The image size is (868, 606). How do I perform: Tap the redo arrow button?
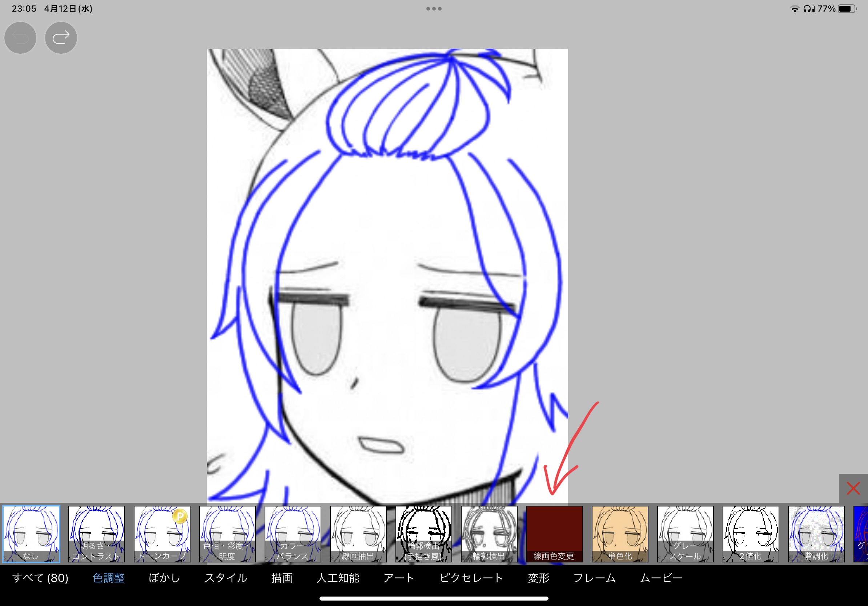coord(61,38)
